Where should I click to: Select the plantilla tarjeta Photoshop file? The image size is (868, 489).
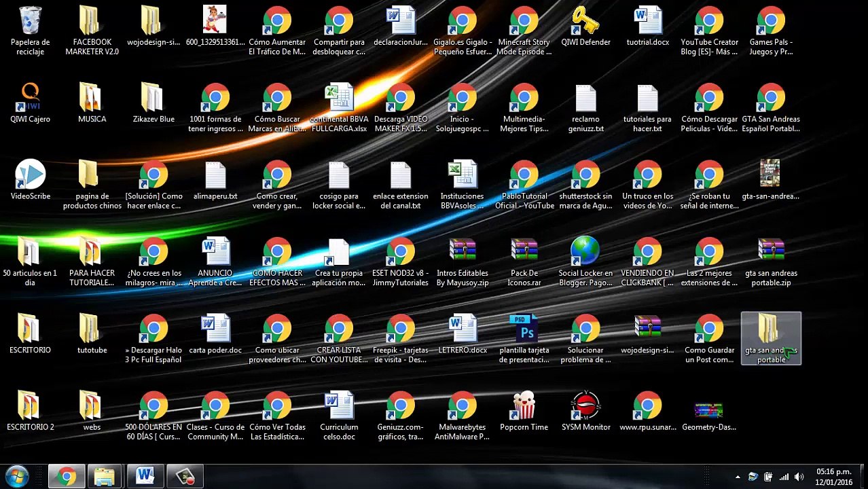(524, 329)
